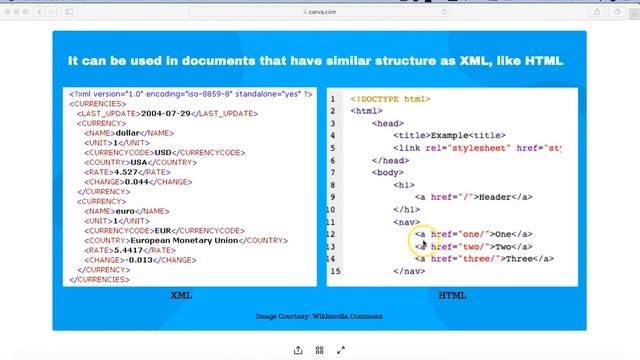Click 'European Monetary Union' country line
Viewport: 640px width, 360px height.
pos(186,240)
